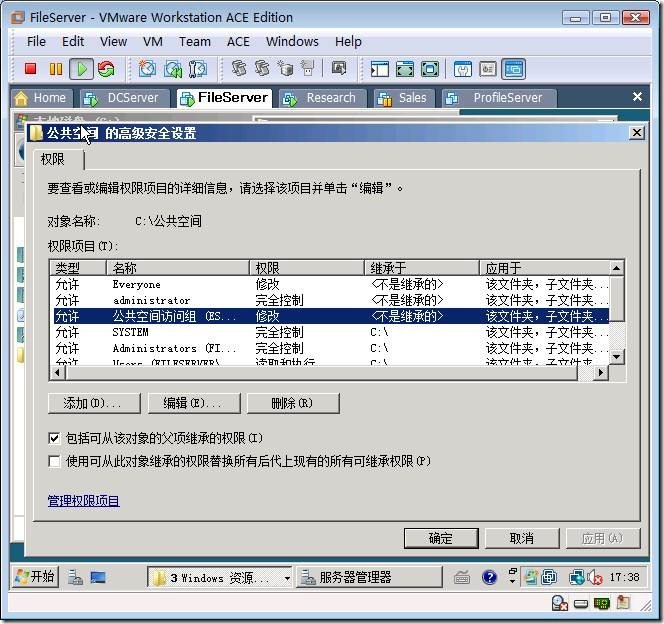Reset the virtual machine with the refresh icon
664x624 pixels.
[x=106, y=69]
